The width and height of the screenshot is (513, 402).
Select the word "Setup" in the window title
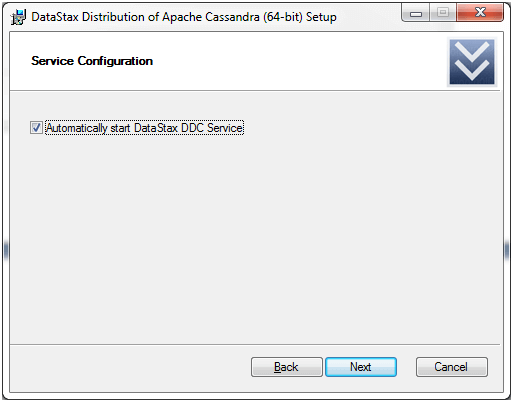[321, 17]
